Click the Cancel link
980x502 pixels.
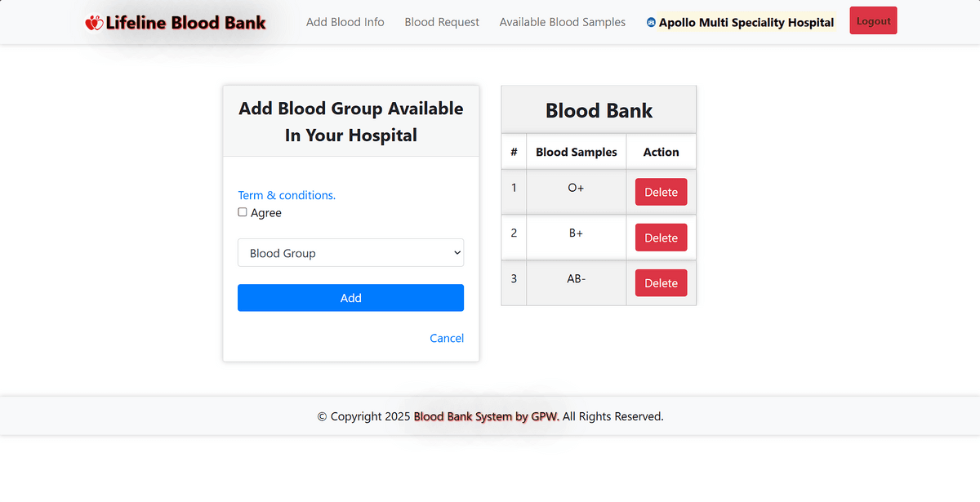click(x=447, y=338)
